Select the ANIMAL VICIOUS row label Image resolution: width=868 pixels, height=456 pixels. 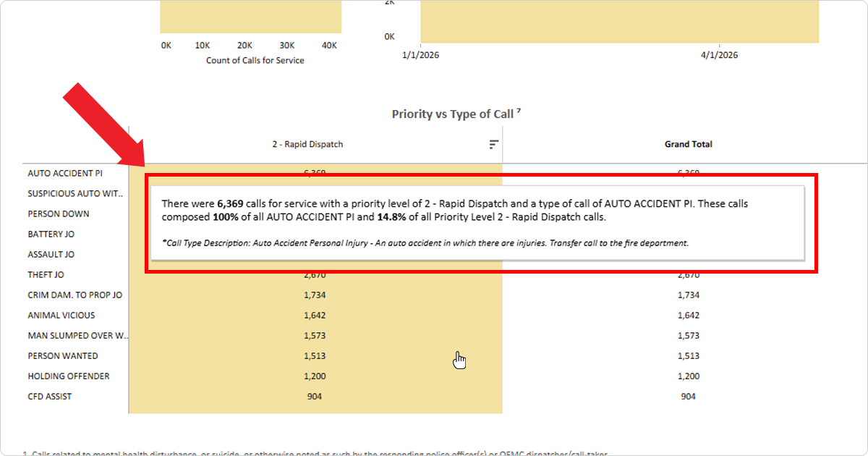pyautogui.click(x=61, y=316)
